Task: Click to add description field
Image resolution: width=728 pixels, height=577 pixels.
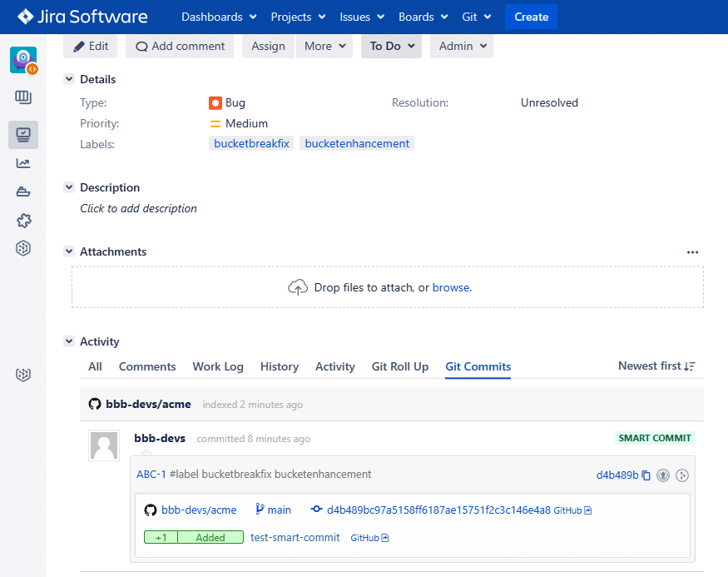Action: (138, 209)
